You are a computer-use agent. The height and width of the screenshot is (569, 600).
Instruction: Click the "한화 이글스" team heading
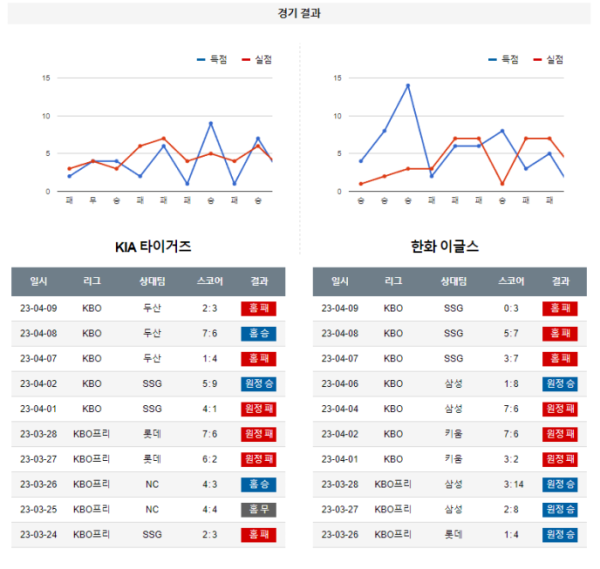[x=445, y=246]
